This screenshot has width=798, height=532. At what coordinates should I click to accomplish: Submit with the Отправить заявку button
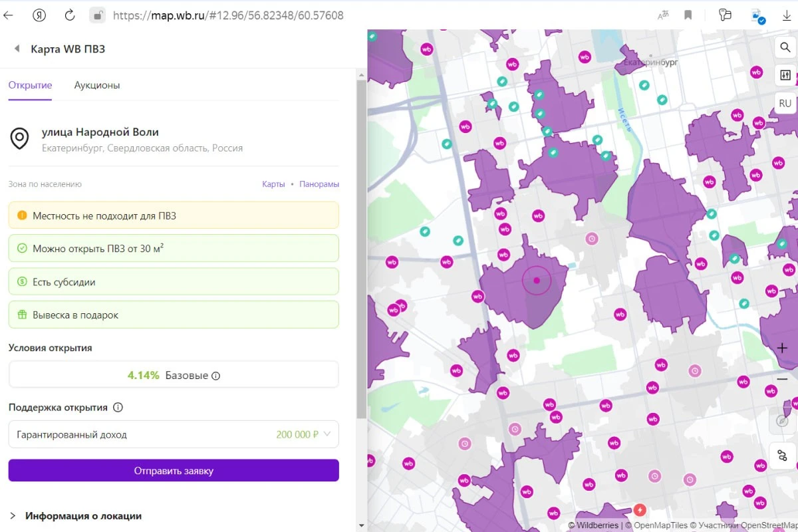(x=174, y=470)
